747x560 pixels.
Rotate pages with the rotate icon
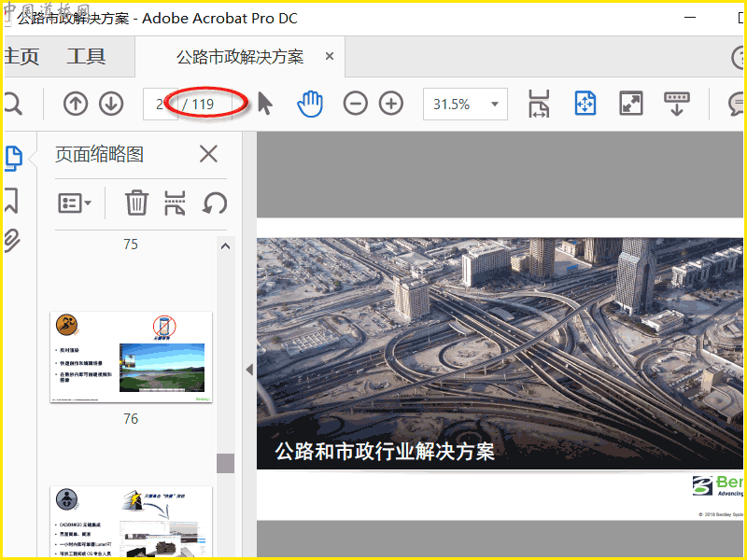[215, 203]
